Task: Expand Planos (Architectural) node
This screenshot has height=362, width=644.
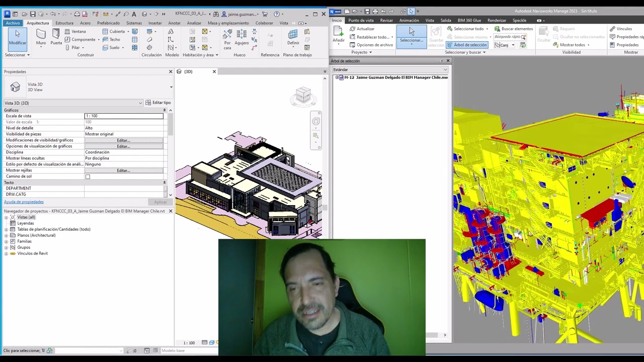Action: coord(6,235)
